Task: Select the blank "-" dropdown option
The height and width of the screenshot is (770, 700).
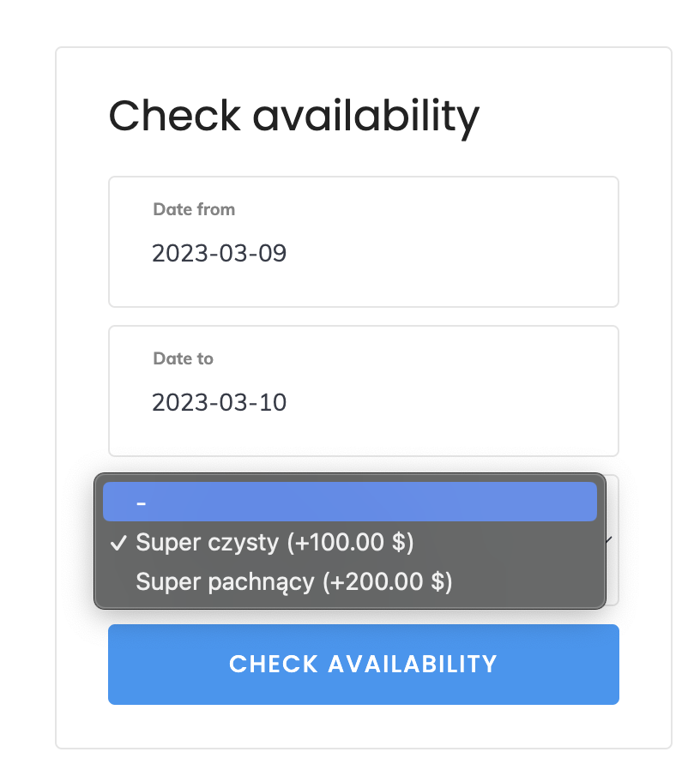Action: pos(349,502)
